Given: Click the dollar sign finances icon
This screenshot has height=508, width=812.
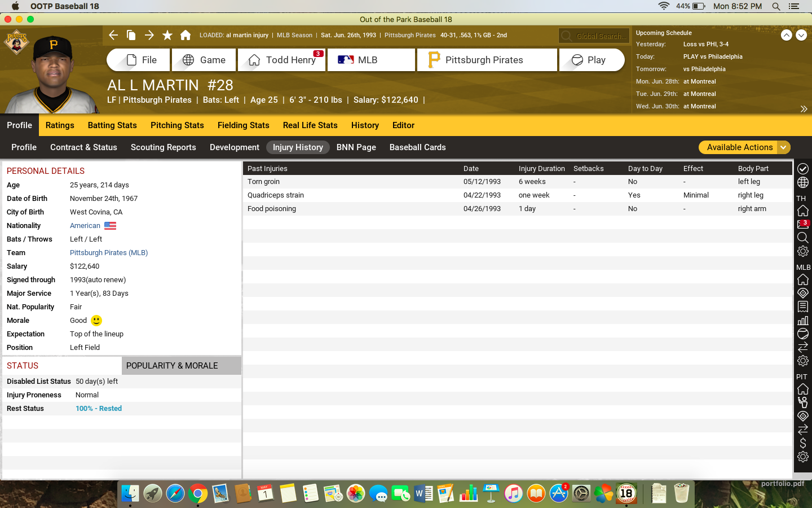Looking at the screenshot, I should tap(803, 443).
